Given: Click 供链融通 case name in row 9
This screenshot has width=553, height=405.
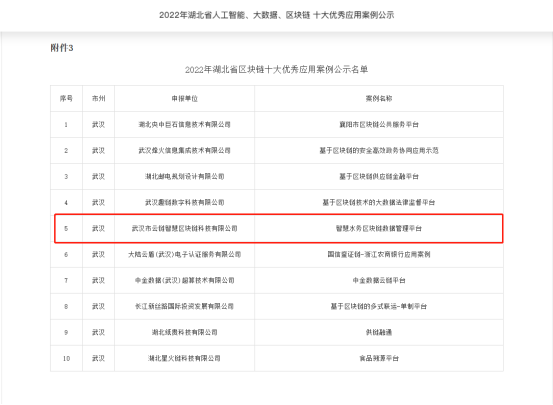Looking at the screenshot, I should [379, 332].
